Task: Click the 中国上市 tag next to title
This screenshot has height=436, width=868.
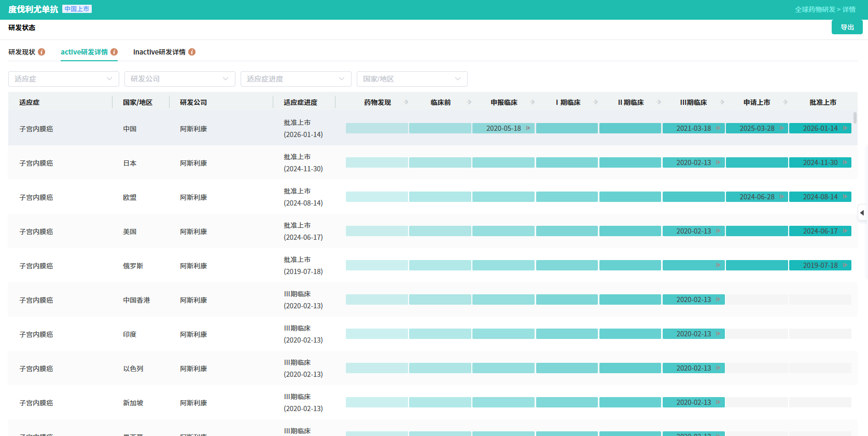Action: pyautogui.click(x=77, y=9)
